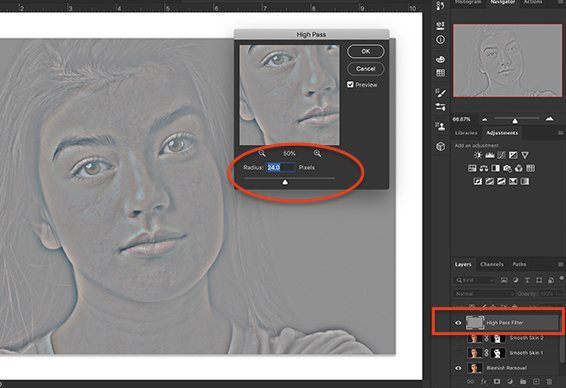Add a Vibrance adjustment triangle icon

(525, 155)
